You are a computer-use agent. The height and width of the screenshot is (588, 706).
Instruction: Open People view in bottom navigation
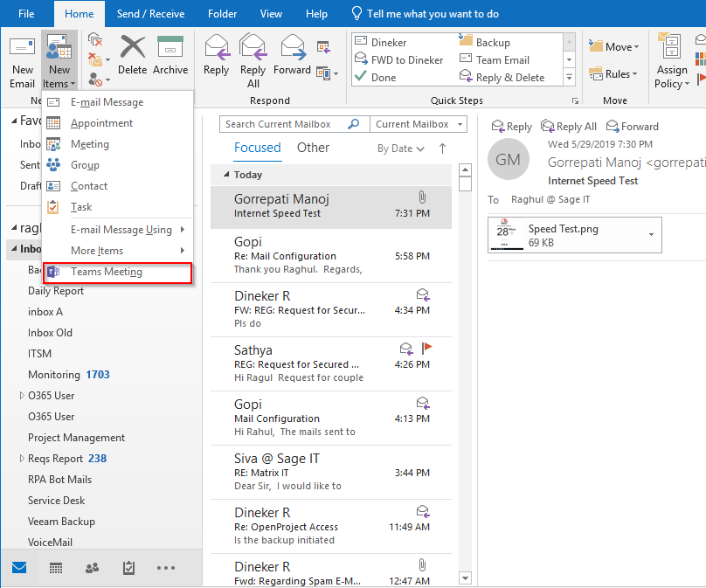pos(92,568)
